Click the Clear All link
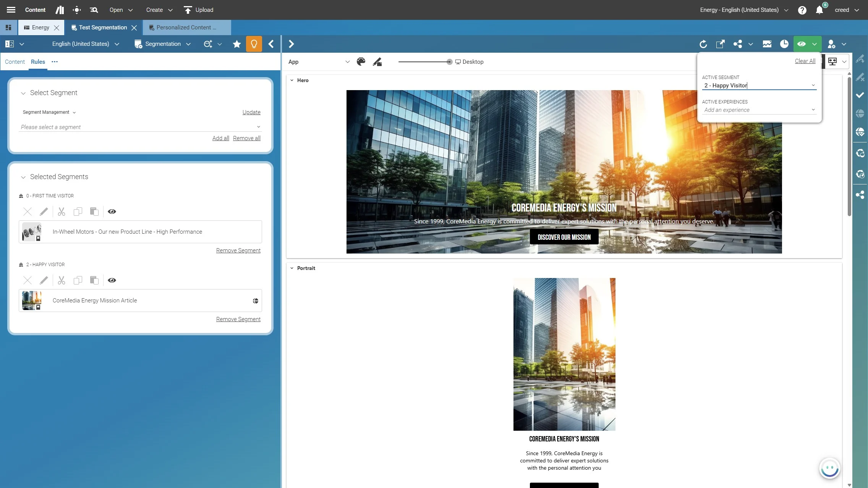 coord(805,61)
